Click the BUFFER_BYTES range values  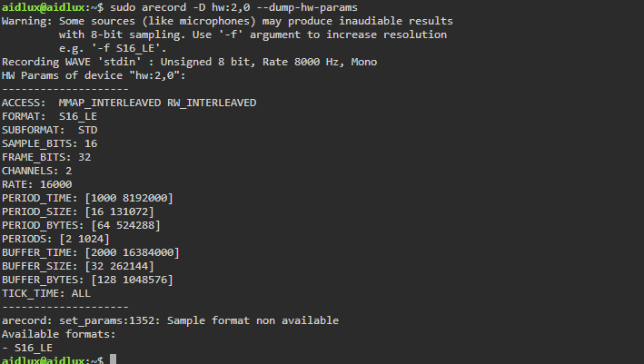click(x=133, y=280)
